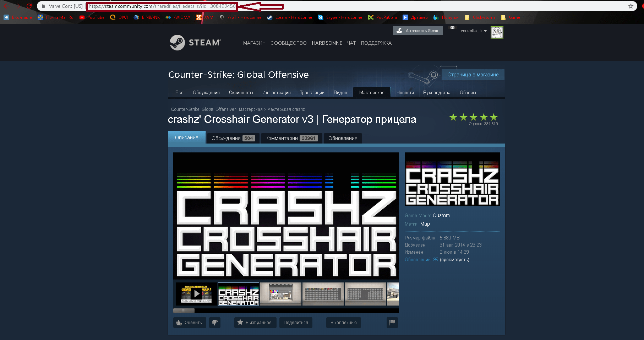Screen dimensions: 644x340
Task: Click the Мастерская breadcrumb link
Action: point(251,109)
